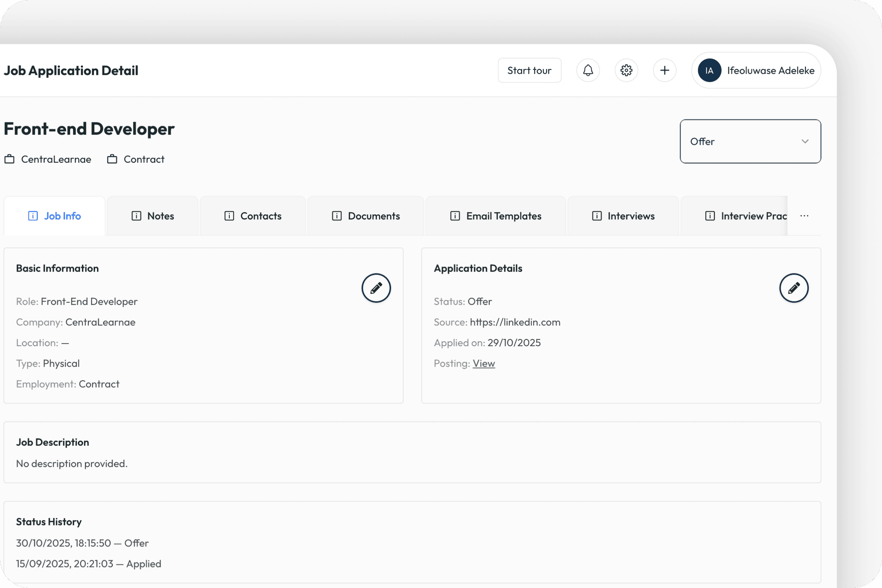
Task: Edit Application Details with pencil icon
Action: (x=794, y=288)
